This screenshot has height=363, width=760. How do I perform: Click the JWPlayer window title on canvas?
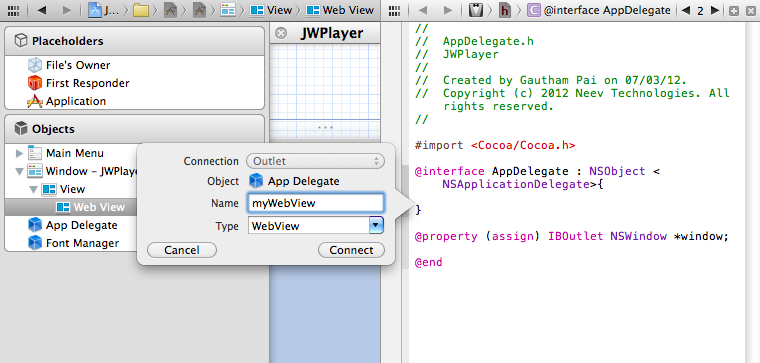332,33
